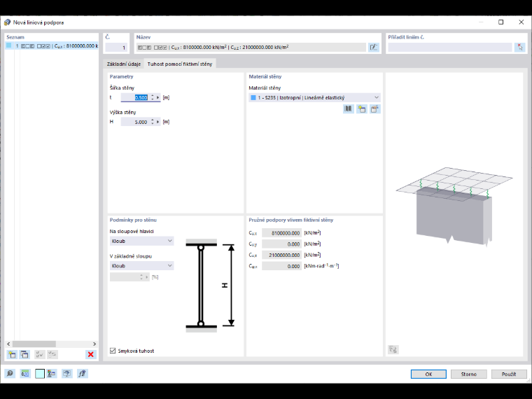Click the wall width t input field
Image resolution: width=532 pixels, height=399 pixels.
pos(135,97)
